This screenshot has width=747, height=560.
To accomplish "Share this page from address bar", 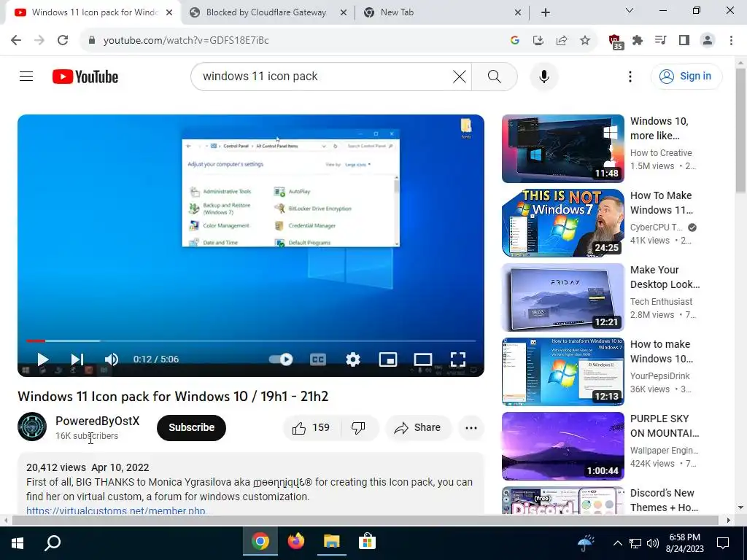I will 562,40.
